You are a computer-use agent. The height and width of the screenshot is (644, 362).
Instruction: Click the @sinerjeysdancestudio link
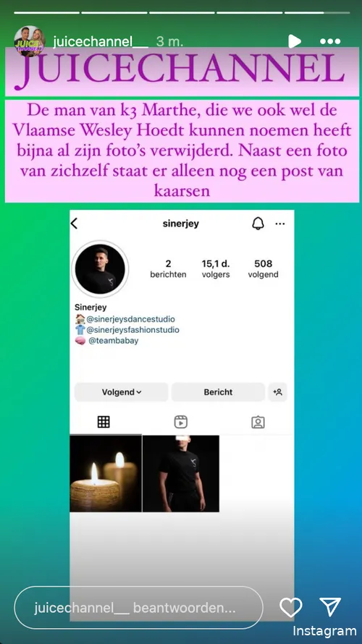tap(130, 319)
